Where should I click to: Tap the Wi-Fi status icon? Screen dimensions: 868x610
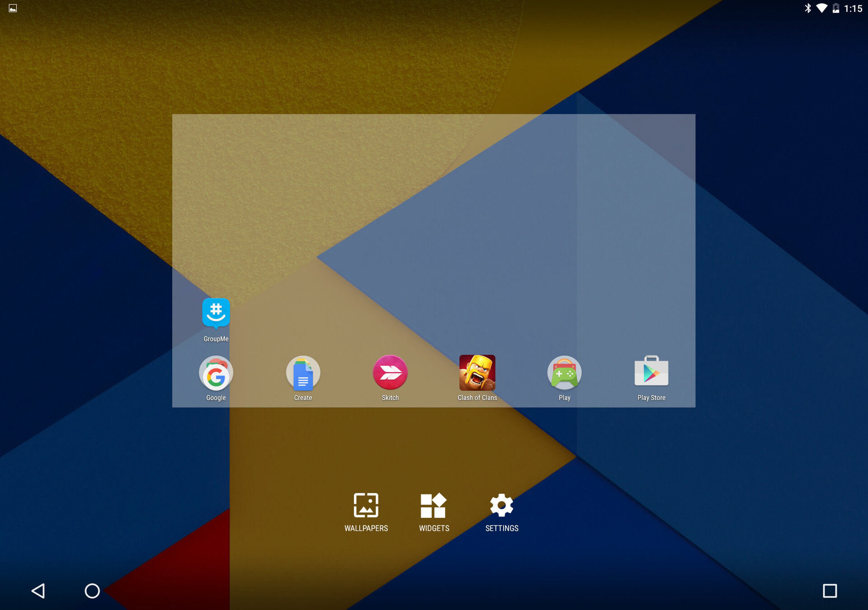[x=821, y=8]
